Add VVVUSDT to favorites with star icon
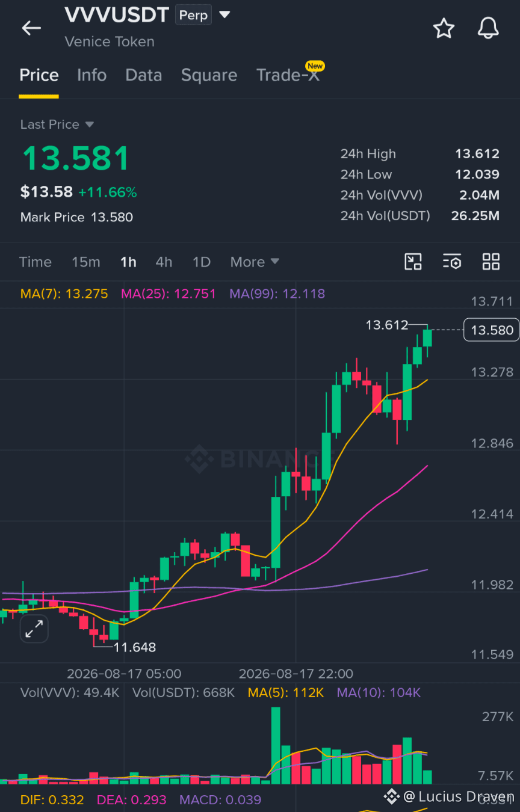Screen dimensions: 520x812 [x=444, y=28]
